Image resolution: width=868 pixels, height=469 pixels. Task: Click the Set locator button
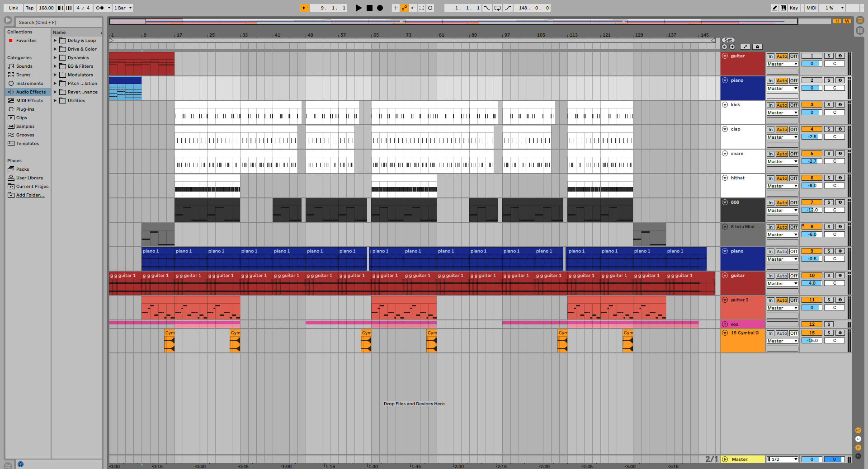point(728,40)
